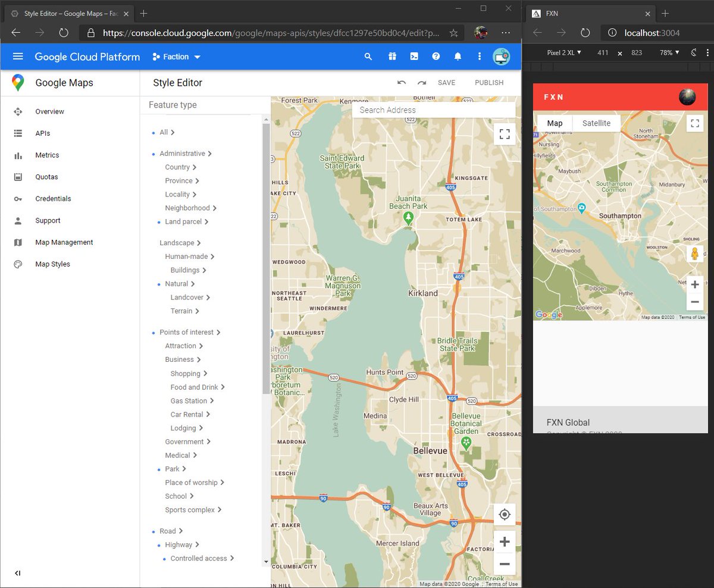The width and height of the screenshot is (714, 588).
Task: Click the my-location target button on map
Action: [x=505, y=515]
